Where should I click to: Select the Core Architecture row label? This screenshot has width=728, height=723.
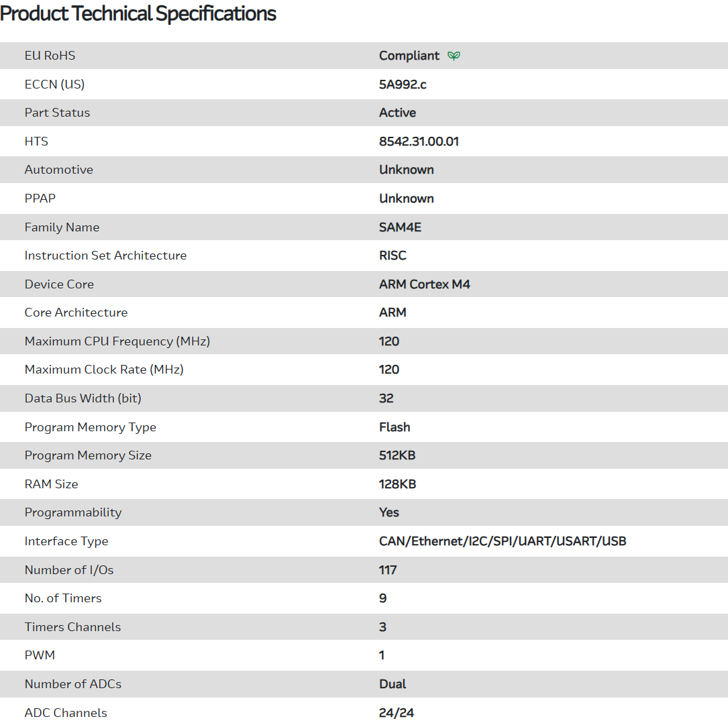(x=76, y=313)
